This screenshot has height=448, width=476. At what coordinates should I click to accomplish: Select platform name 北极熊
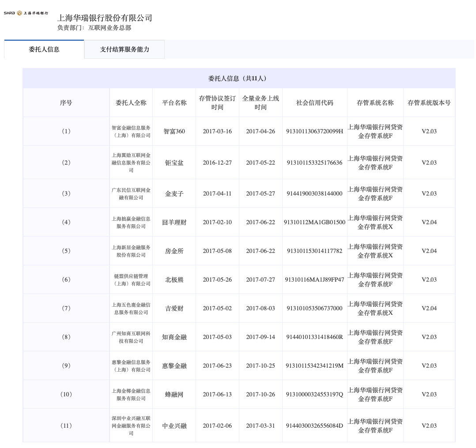tap(174, 279)
